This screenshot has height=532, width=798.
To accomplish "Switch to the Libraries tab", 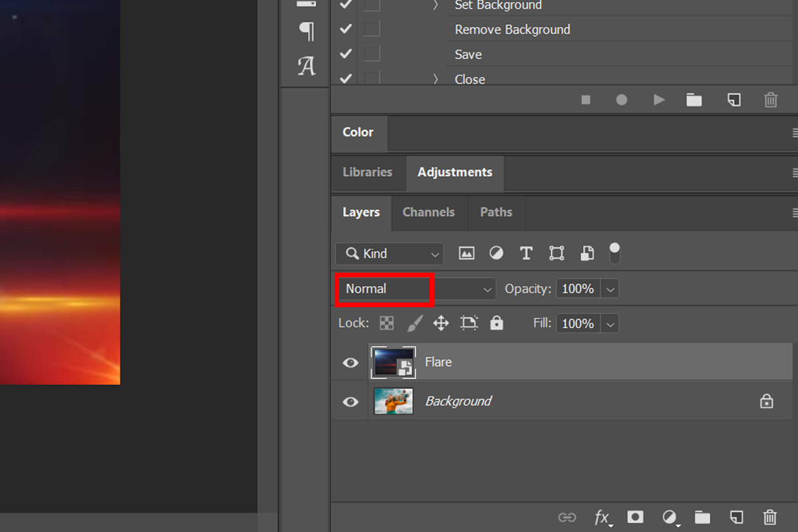I will [367, 172].
